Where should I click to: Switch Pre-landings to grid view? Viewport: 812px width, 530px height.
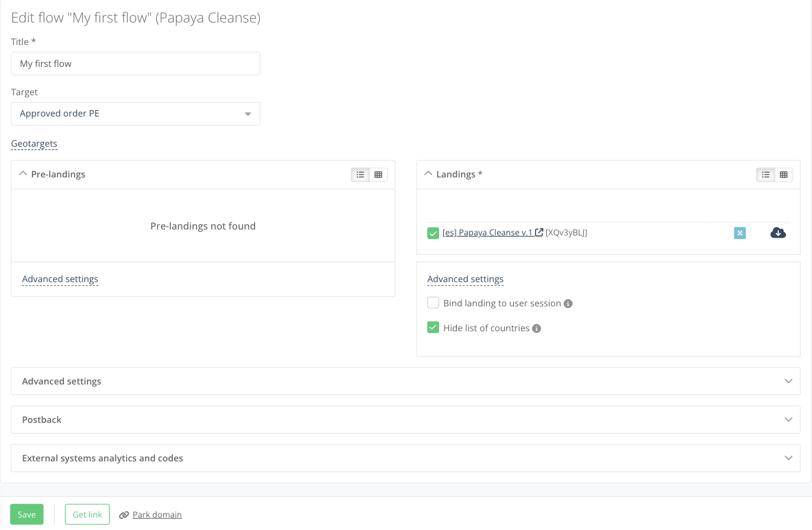378,174
